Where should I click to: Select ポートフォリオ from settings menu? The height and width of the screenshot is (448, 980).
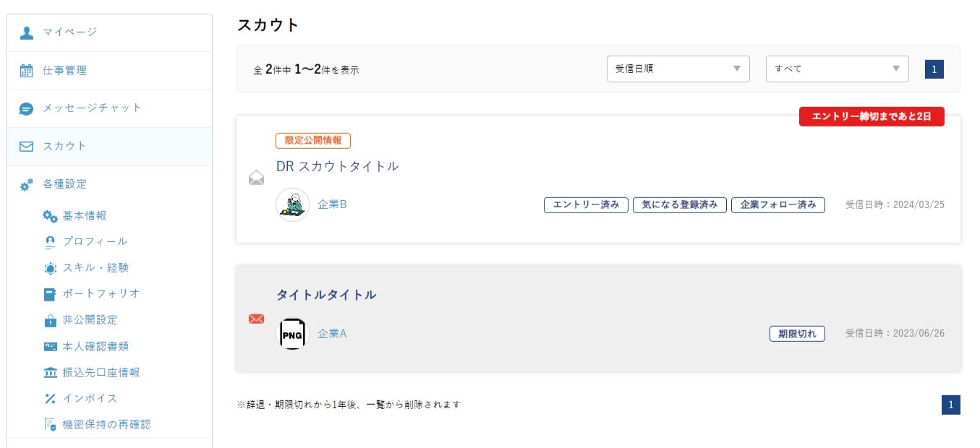click(x=101, y=293)
